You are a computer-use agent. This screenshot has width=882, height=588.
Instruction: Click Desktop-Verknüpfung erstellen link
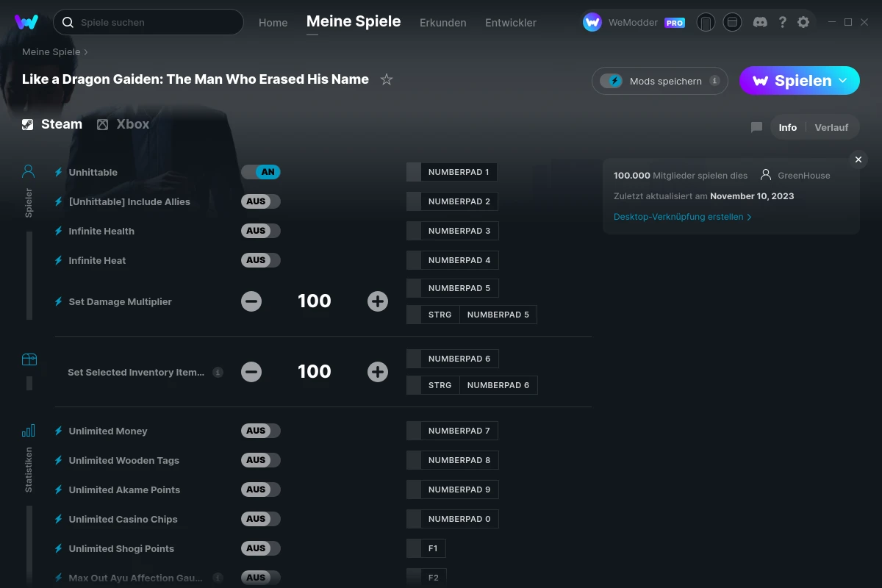[x=683, y=217]
